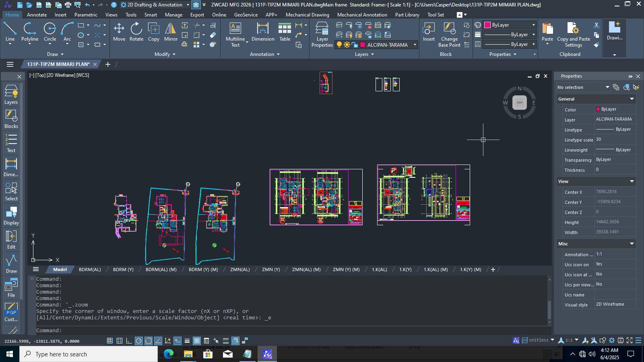This screenshot has height=362, width=644.
Task: Open the Annotate ribbon tab
Action: pos(37,14)
